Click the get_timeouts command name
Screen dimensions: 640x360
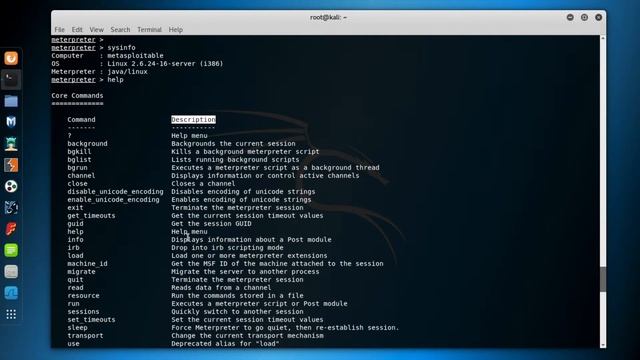[x=91, y=216]
